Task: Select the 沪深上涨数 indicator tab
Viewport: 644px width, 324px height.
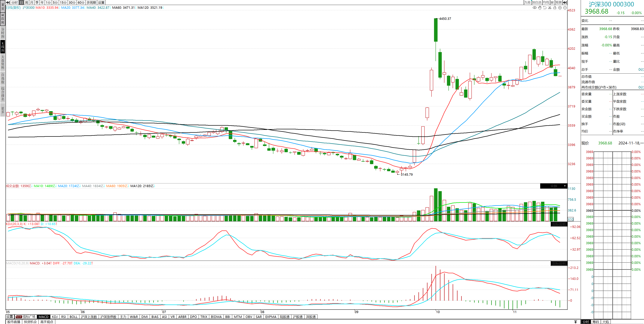Action: 89,317
